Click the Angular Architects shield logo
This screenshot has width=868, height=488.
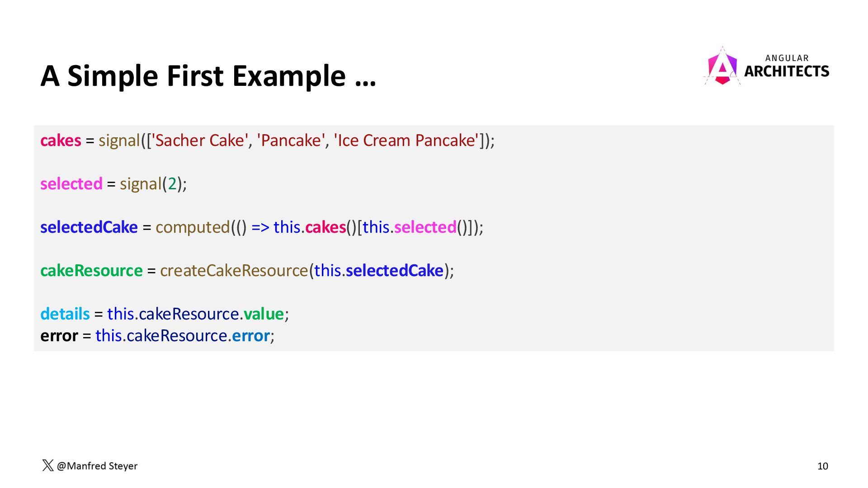pos(722,66)
